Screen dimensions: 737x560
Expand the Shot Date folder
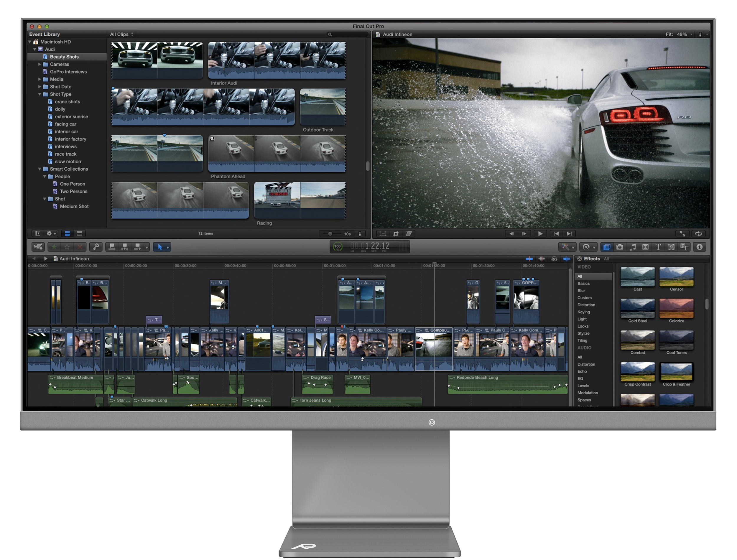point(40,87)
